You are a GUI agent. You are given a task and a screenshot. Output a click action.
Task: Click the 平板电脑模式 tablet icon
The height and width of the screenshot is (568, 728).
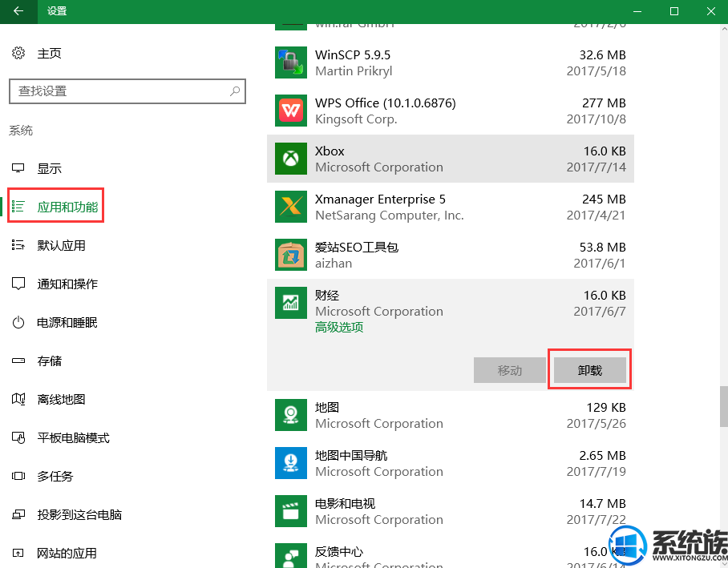coord(18,437)
